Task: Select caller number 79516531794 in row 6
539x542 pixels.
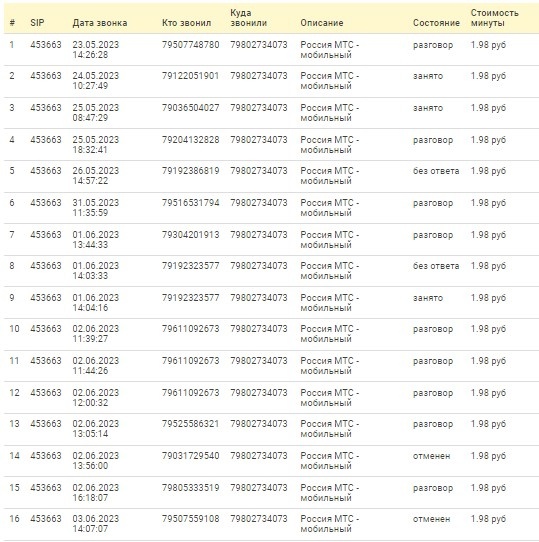Action: coord(190,203)
